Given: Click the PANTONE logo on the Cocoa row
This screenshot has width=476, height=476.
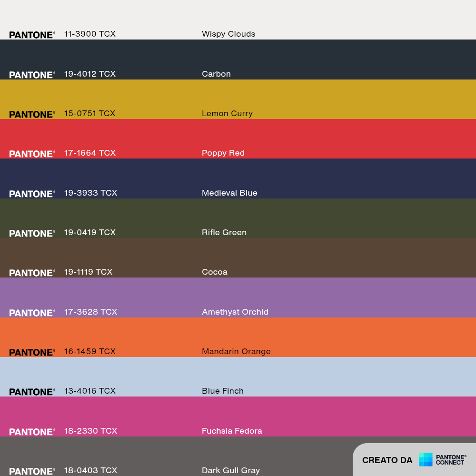Looking at the screenshot, I should (32, 273).
